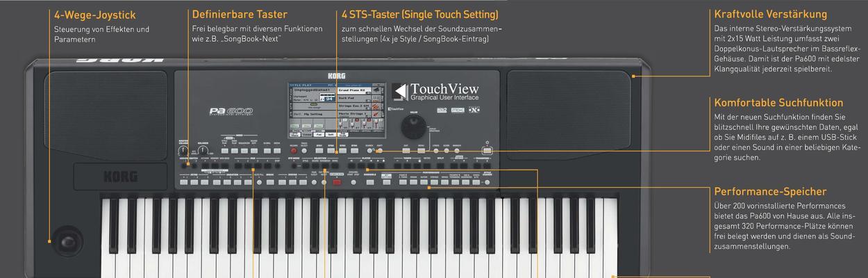Tap Grand Piano RX on touchscreen

point(353,90)
